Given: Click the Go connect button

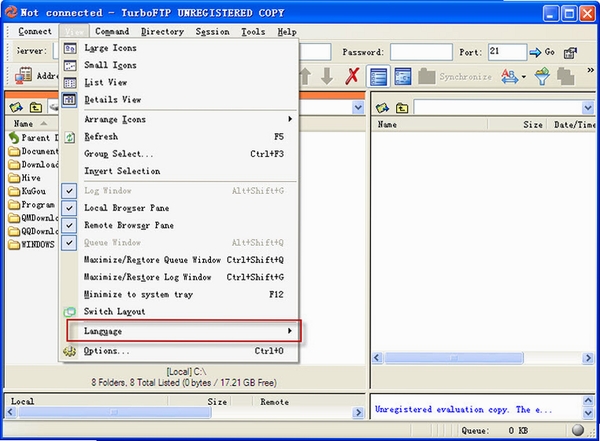Looking at the screenshot, I should tap(542, 52).
